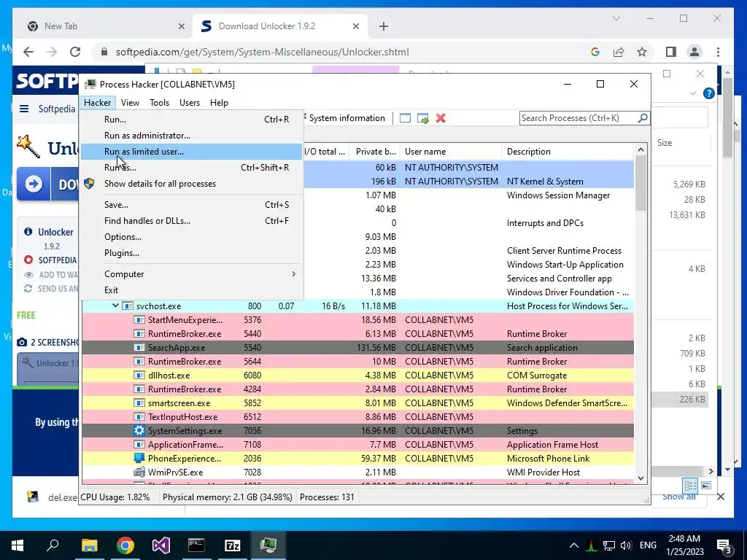
Task: Bookmark this page with the star icon
Action: pyautogui.click(x=642, y=52)
